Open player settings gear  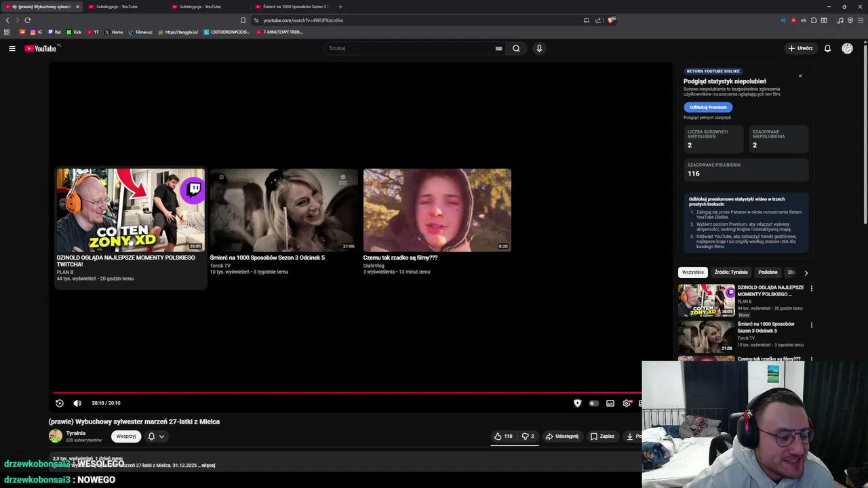tap(627, 403)
